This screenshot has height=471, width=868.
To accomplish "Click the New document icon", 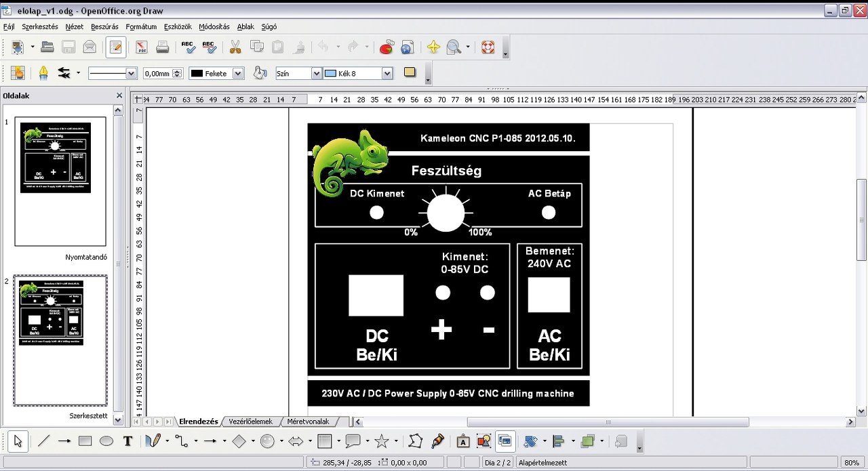I will 18,47.
